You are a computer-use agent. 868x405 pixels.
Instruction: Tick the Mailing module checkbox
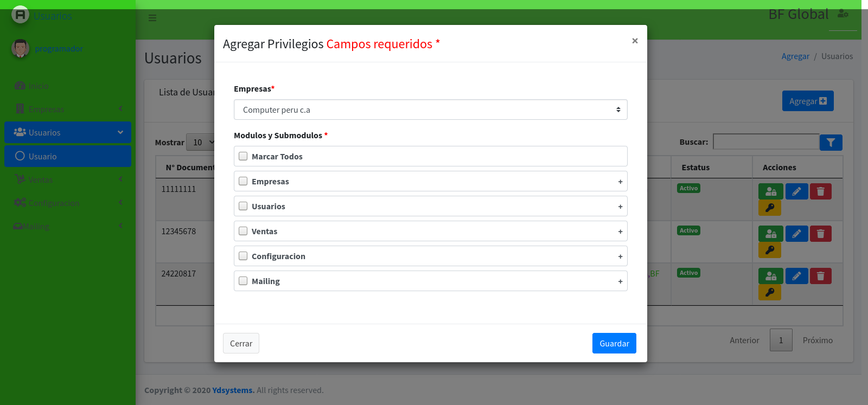tap(243, 281)
